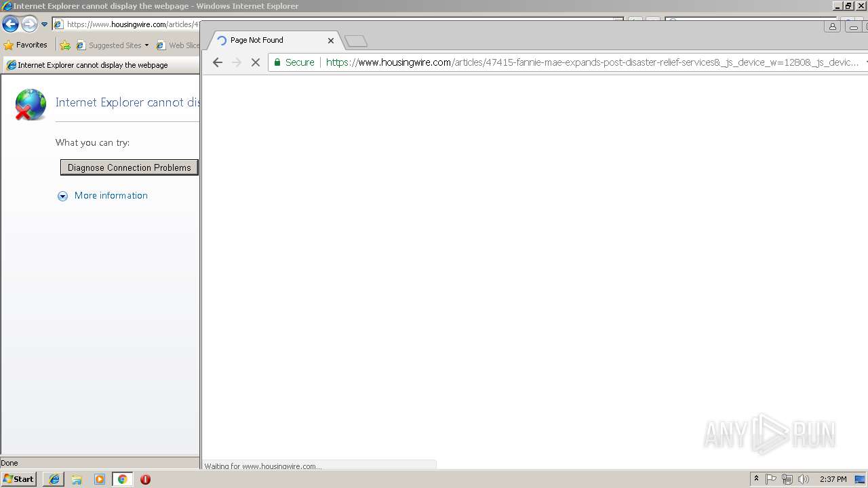
Task: Click the globe with red X error icon
Action: click(31, 105)
